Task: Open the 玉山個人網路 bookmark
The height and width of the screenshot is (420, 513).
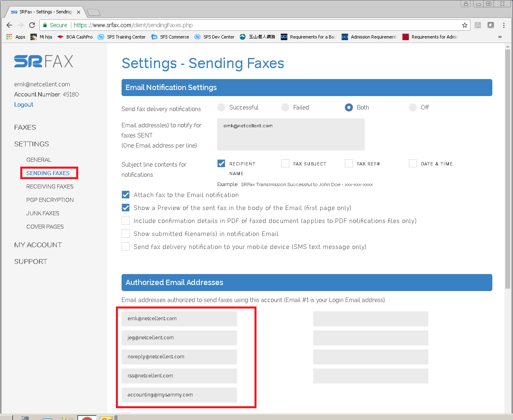Action: click(x=257, y=37)
